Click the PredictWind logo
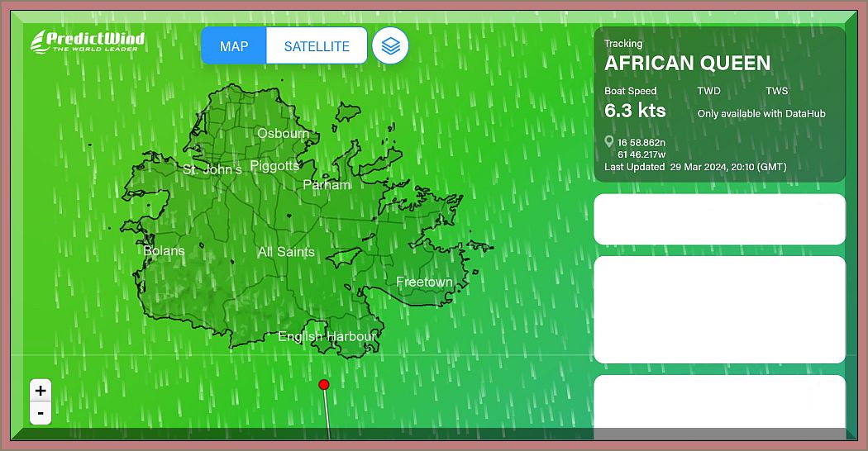 point(88,41)
